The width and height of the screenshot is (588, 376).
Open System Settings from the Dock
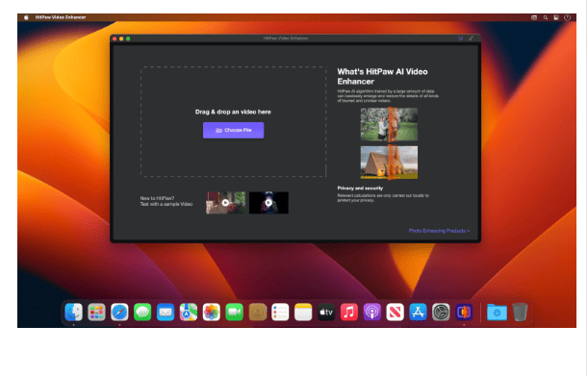pyautogui.click(x=441, y=312)
